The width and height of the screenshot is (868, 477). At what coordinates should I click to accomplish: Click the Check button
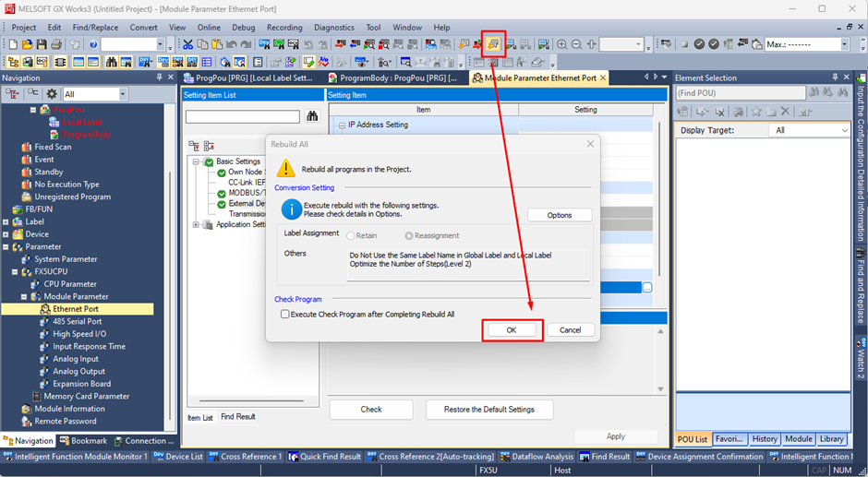371,410
